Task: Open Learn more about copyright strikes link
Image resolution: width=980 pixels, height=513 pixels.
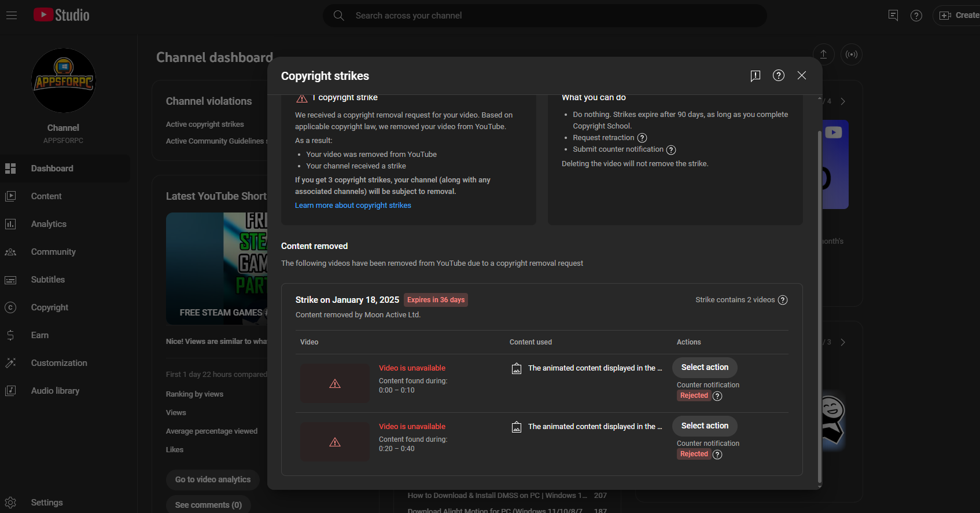Action: pyautogui.click(x=353, y=206)
